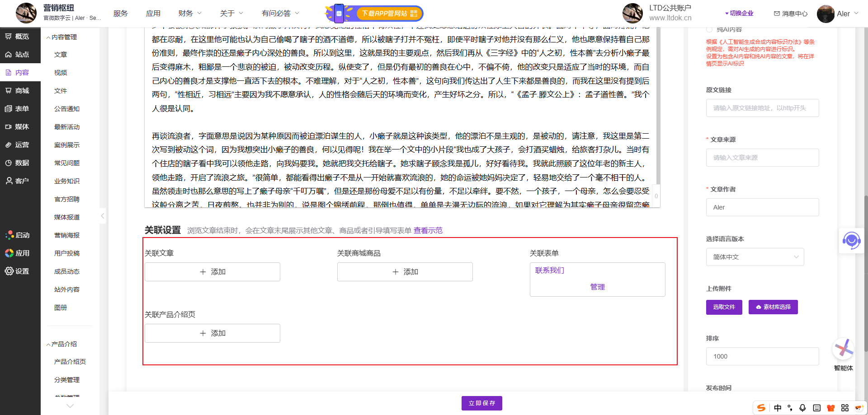Click the customer service headset icon
Screen dimensions: 868x415
851,241
